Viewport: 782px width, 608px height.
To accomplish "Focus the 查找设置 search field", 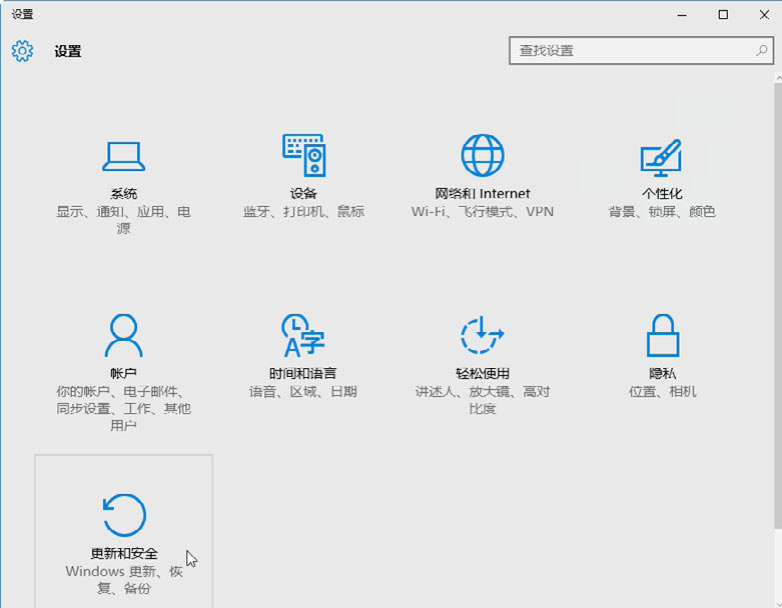I will tap(630, 50).
